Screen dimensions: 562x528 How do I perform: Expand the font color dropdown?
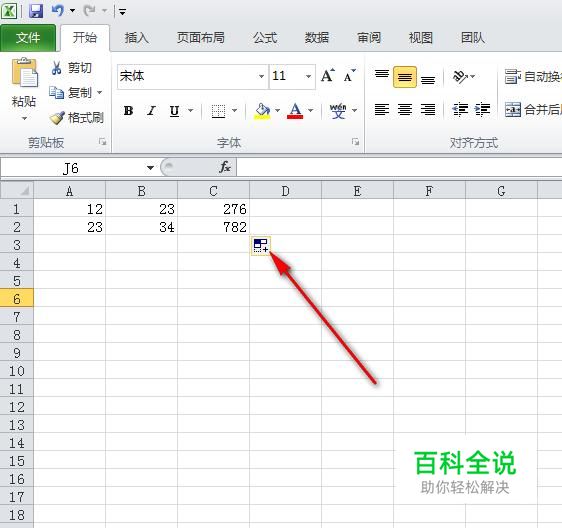(x=311, y=110)
